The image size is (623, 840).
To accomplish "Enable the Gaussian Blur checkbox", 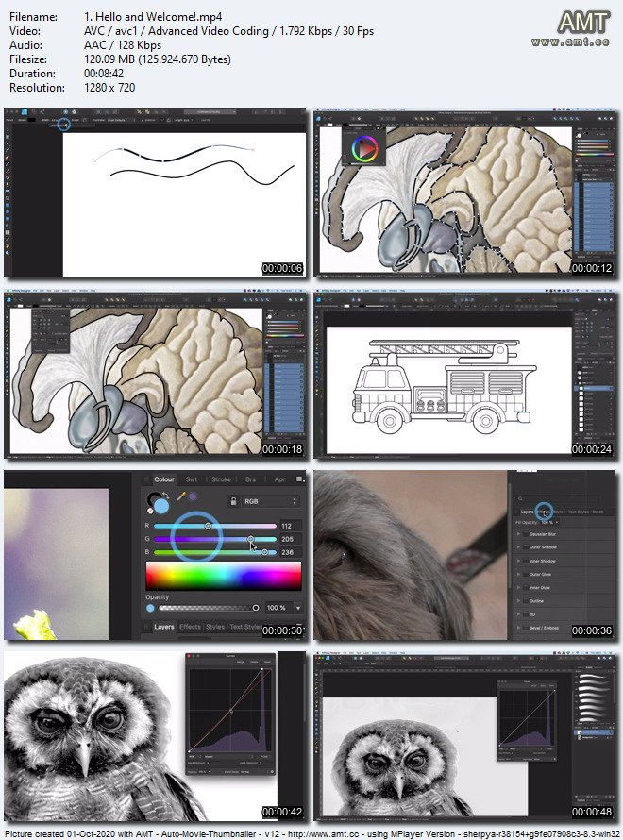I will tap(526, 534).
